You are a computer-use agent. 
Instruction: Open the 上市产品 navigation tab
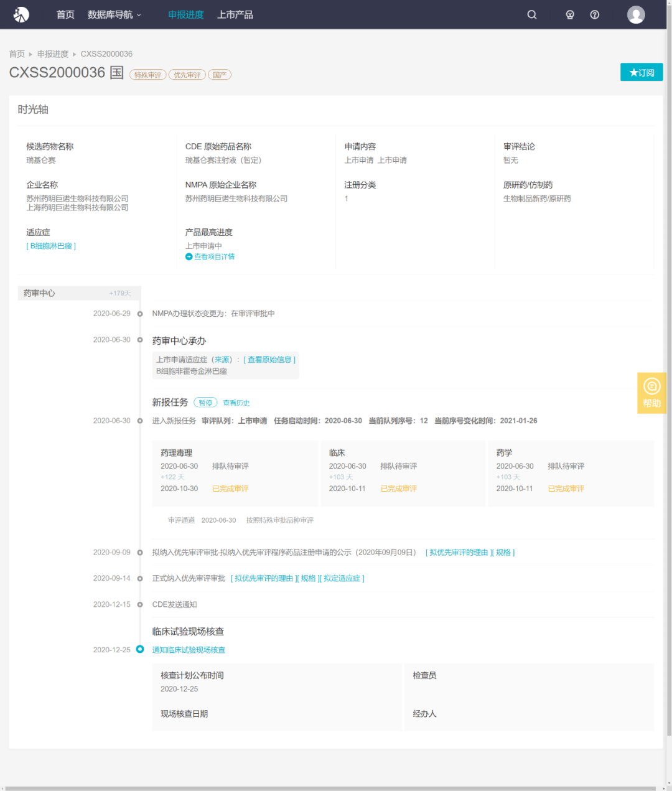235,14
